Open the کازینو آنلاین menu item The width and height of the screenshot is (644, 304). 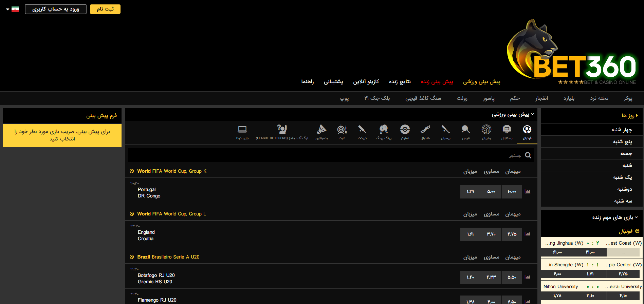(x=366, y=82)
